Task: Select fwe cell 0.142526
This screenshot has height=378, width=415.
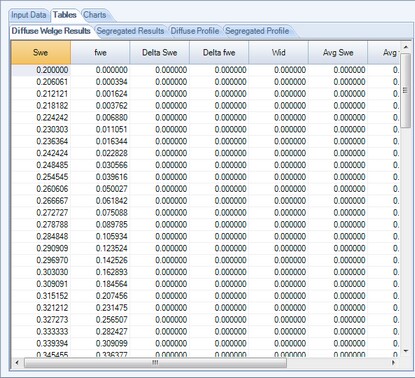Action: pos(100,260)
